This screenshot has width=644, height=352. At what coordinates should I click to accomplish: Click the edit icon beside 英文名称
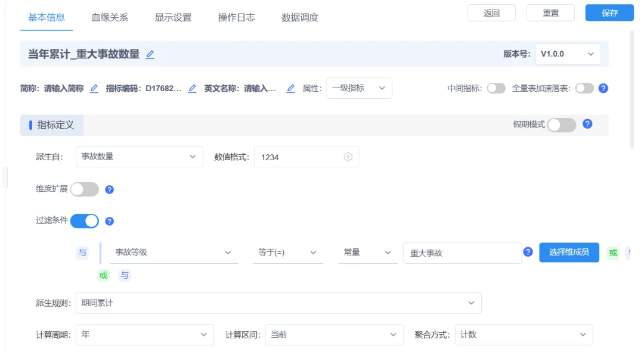coord(291,88)
